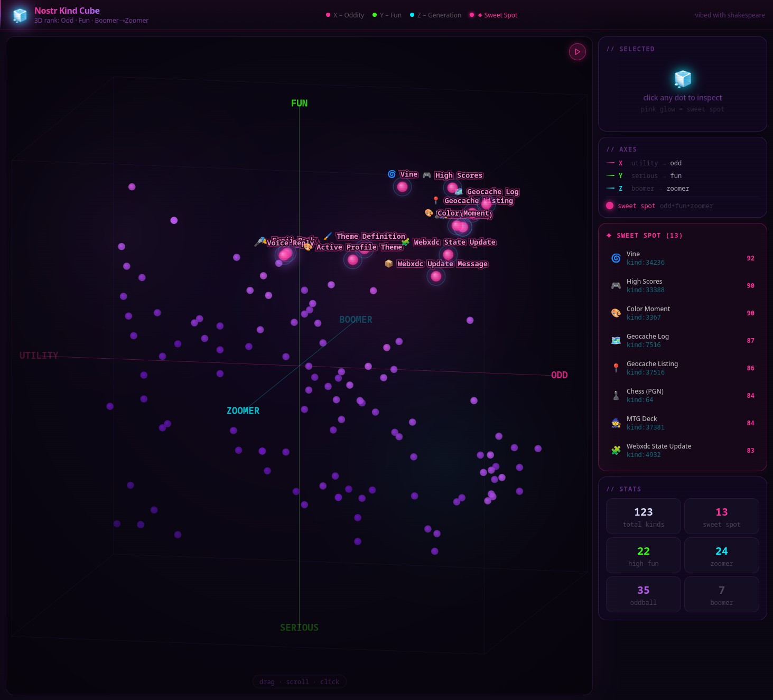Click the High Scores gamepad icon
773x700 pixels.
point(616,285)
